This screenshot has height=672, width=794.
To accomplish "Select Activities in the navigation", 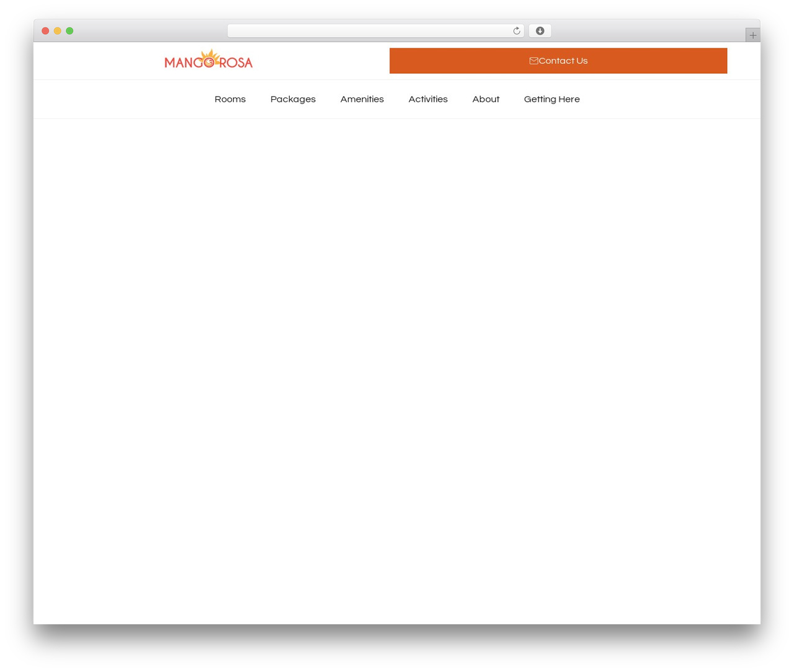I will [428, 99].
